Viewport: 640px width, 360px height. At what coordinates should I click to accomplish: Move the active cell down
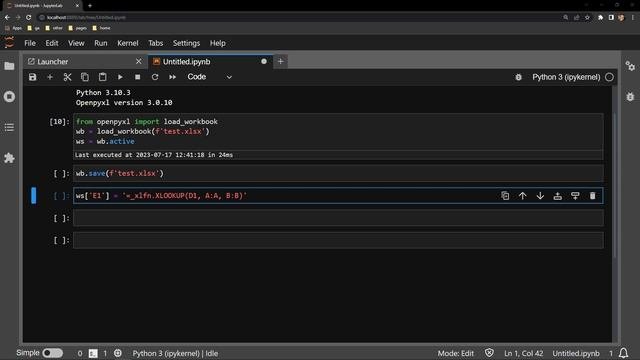(x=540, y=196)
